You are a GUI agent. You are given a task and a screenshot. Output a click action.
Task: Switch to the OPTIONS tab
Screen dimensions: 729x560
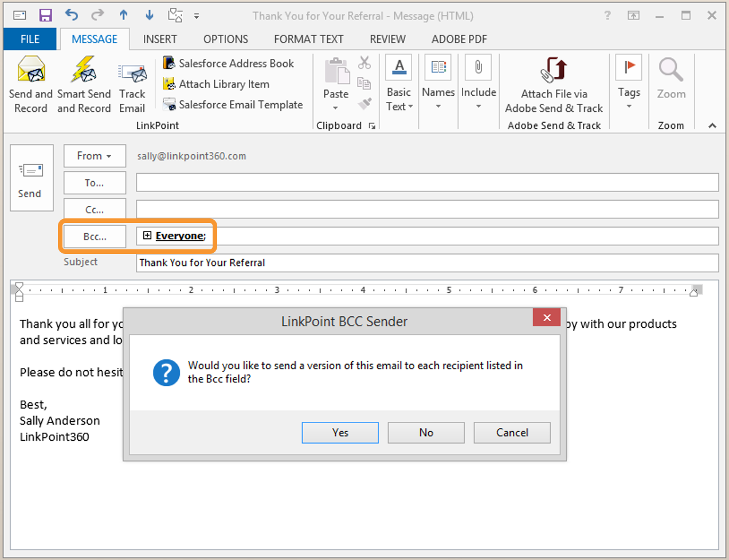pos(226,39)
